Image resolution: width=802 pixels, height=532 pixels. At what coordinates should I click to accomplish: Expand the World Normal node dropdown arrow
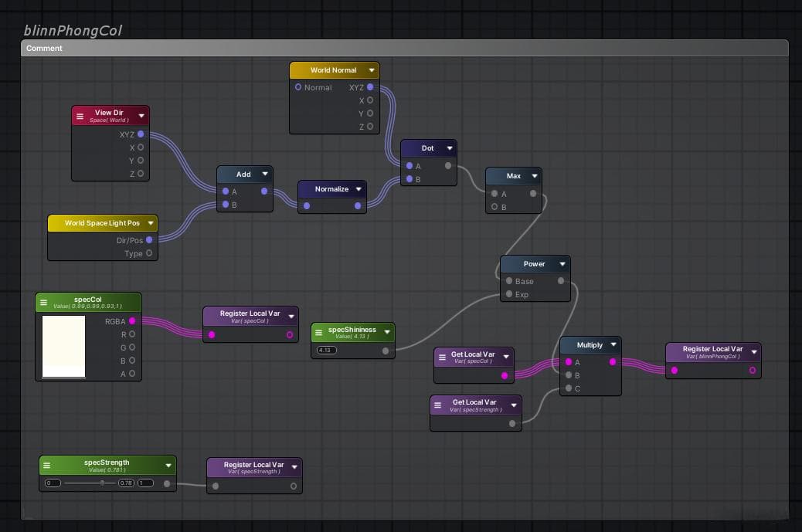[x=372, y=70]
